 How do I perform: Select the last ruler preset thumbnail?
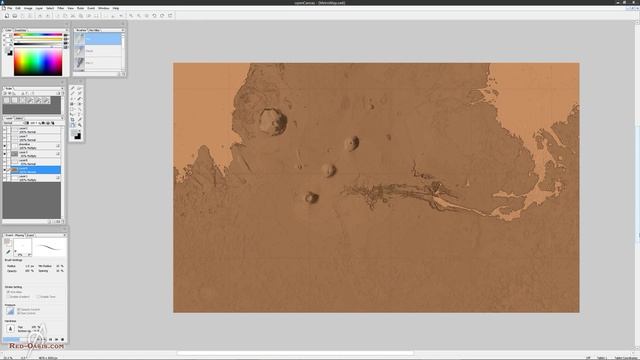(46, 100)
